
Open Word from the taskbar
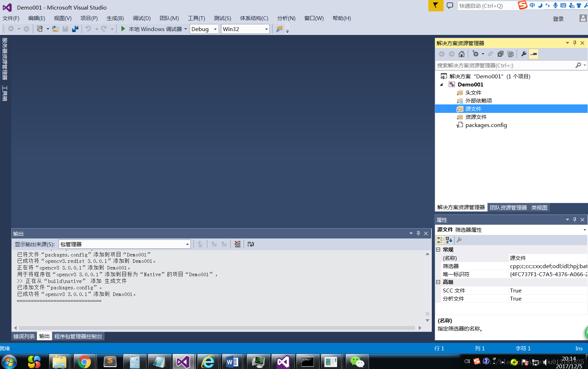point(232,362)
